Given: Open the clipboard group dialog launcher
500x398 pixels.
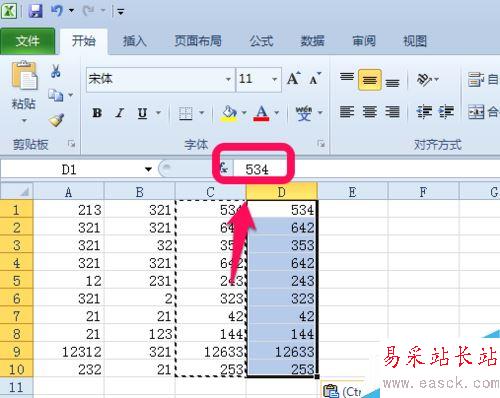Looking at the screenshot, I should click(71, 144).
